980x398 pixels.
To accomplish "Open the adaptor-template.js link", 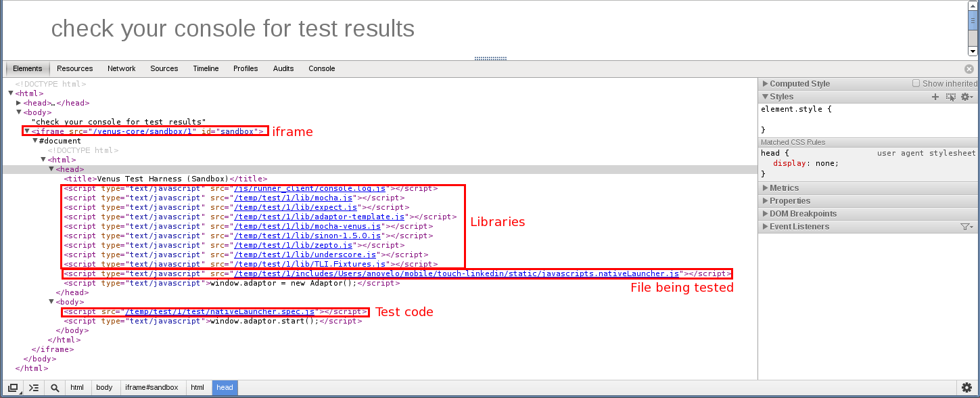I will pyautogui.click(x=319, y=217).
